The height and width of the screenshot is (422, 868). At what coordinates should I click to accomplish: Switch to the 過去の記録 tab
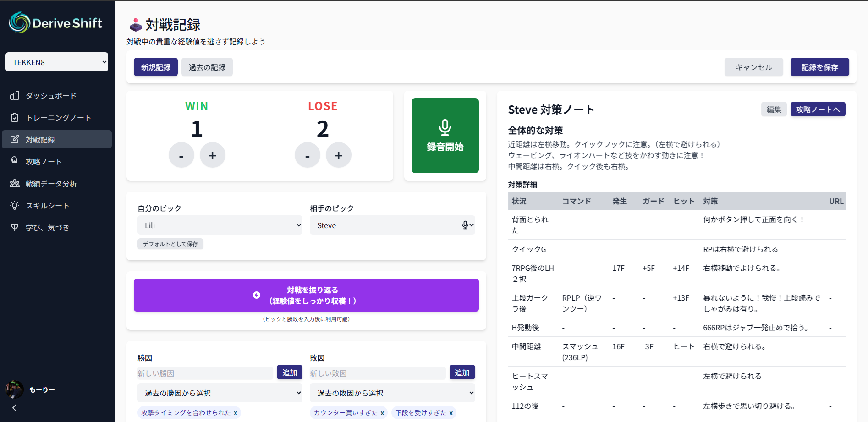click(207, 67)
